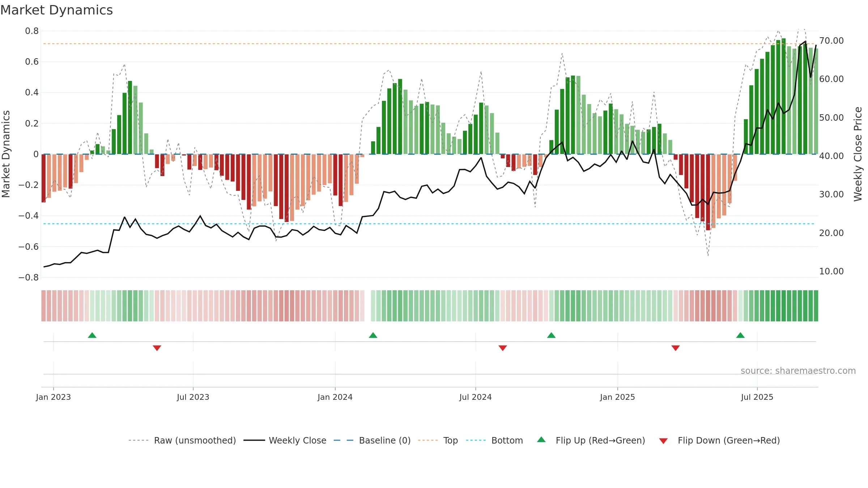Click the 'Bottom' legend entry
Screen dimensions: 868x488
494,440
